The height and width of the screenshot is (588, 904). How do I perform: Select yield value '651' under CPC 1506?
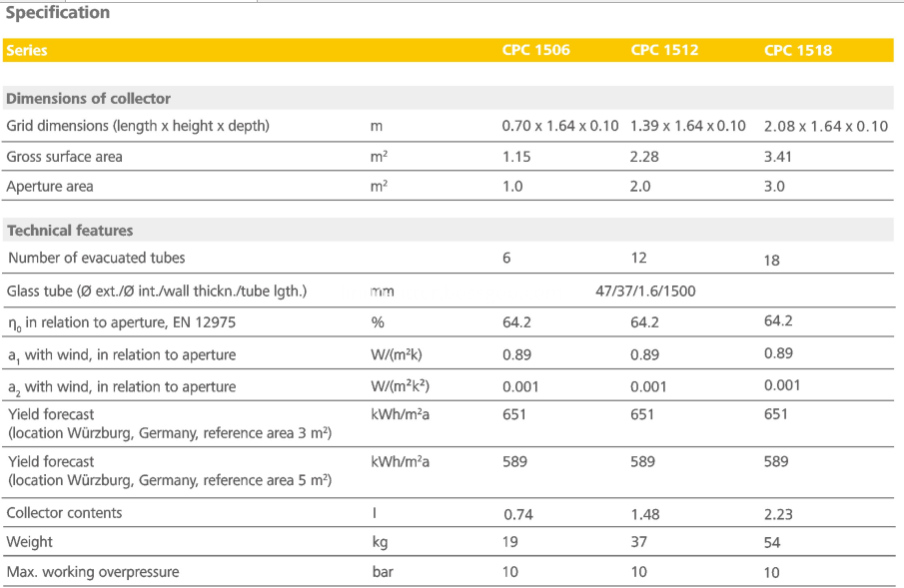pos(514,414)
